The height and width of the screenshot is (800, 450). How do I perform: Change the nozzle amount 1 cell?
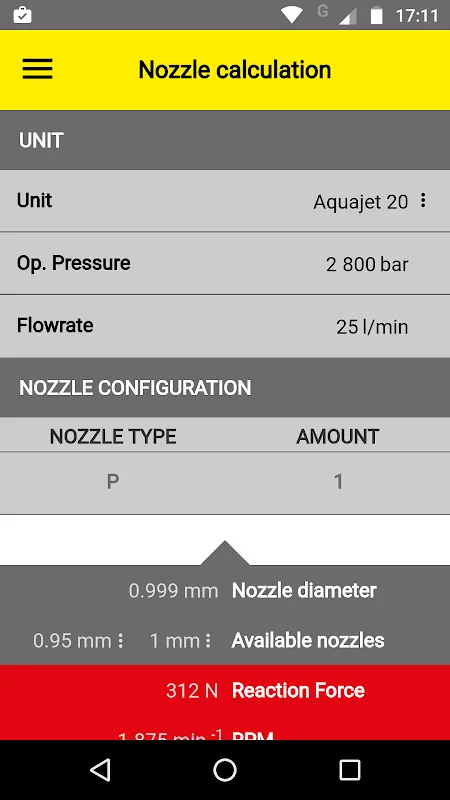point(338,482)
